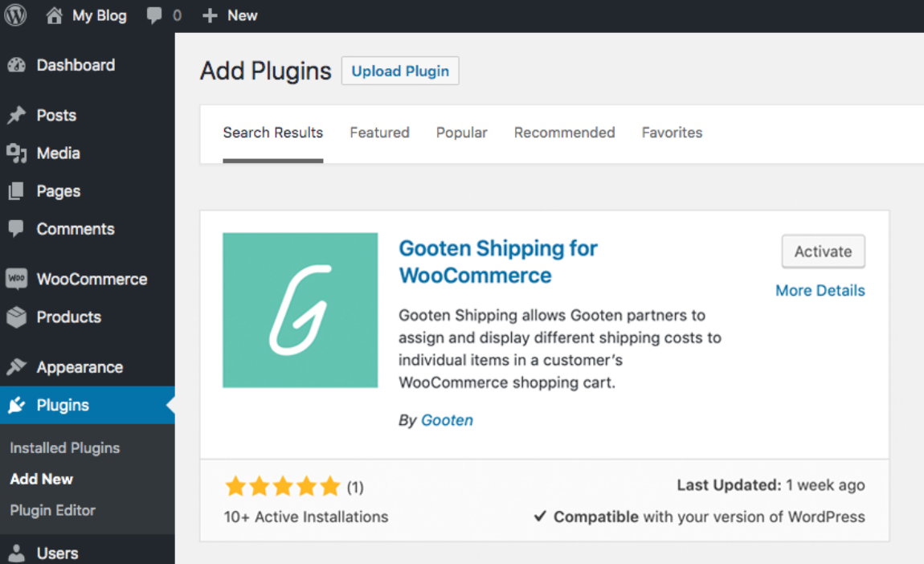Viewport: 924px width, 564px height.
Task: Click the Appearance paintbrush icon
Action: pyautogui.click(x=16, y=368)
